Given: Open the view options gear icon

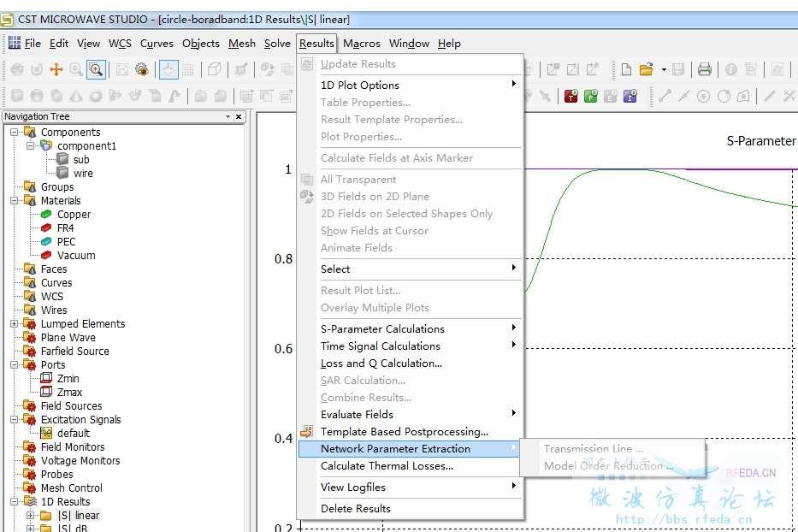Looking at the screenshot, I should [x=142, y=69].
